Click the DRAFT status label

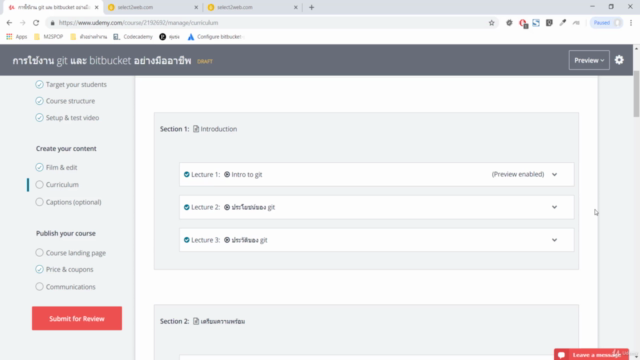pyautogui.click(x=205, y=61)
